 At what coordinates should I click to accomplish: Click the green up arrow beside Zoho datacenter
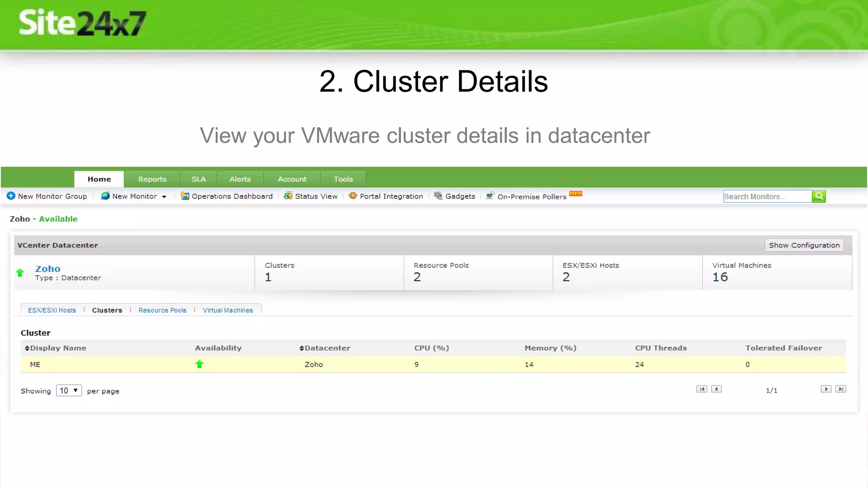pos(20,272)
